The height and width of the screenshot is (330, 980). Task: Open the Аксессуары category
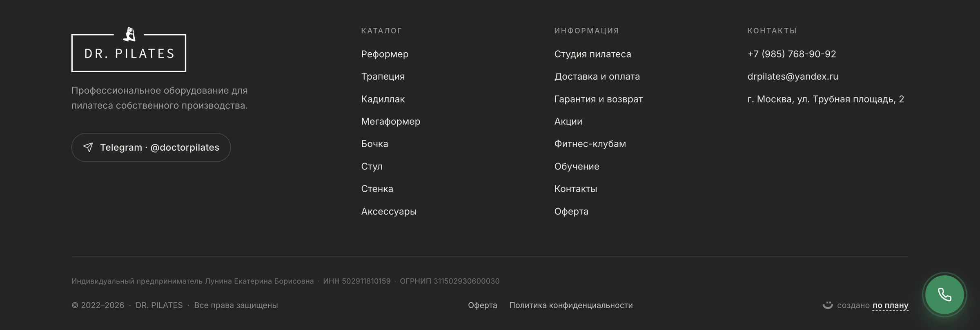pyautogui.click(x=389, y=211)
